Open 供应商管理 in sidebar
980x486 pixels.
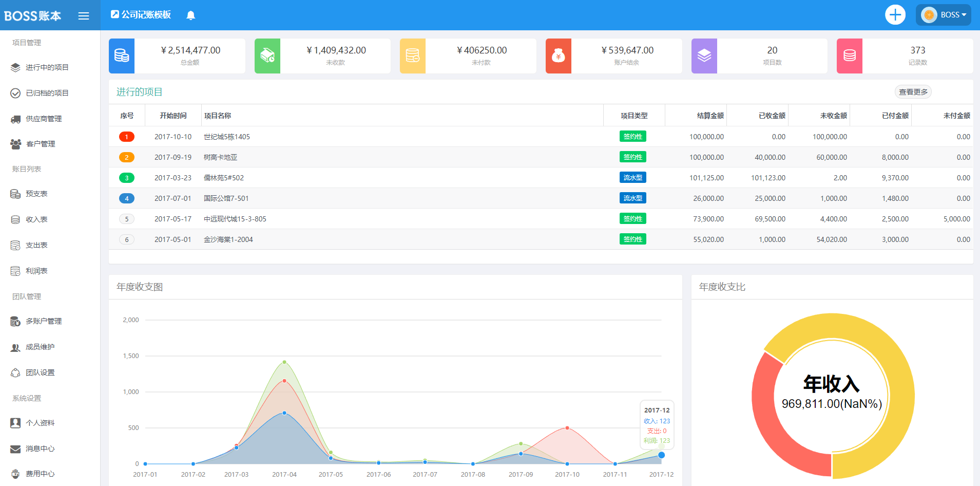pyautogui.click(x=44, y=119)
